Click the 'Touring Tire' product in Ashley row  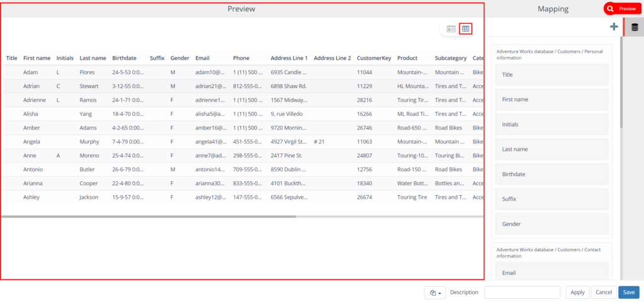[x=413, y=197]
